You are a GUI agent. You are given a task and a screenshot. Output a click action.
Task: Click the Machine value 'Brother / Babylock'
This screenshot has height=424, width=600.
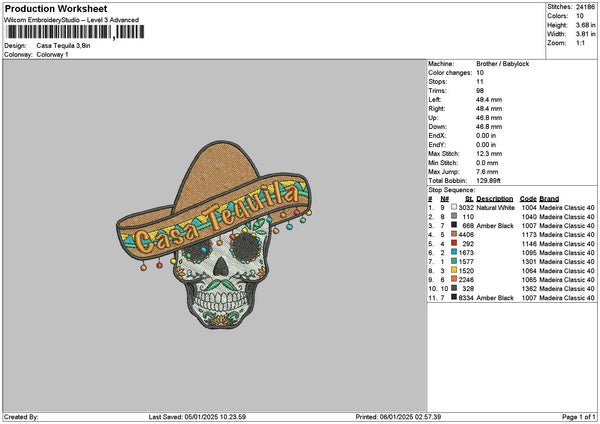point(502,64)
